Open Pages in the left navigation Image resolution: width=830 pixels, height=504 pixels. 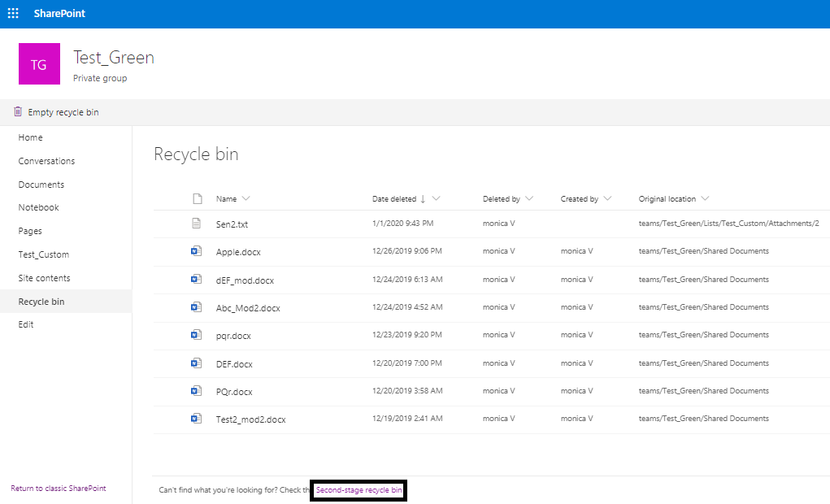(x=30, y=232)
